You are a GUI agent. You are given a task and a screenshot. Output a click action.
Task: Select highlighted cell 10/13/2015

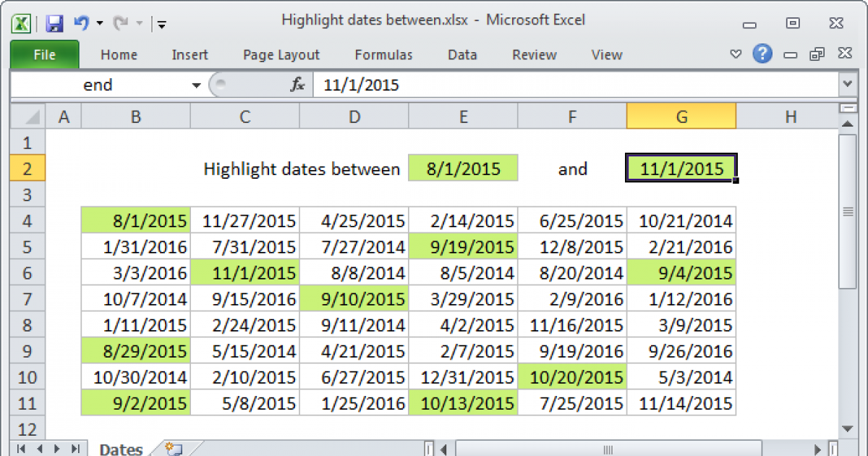tap(463, 403)
